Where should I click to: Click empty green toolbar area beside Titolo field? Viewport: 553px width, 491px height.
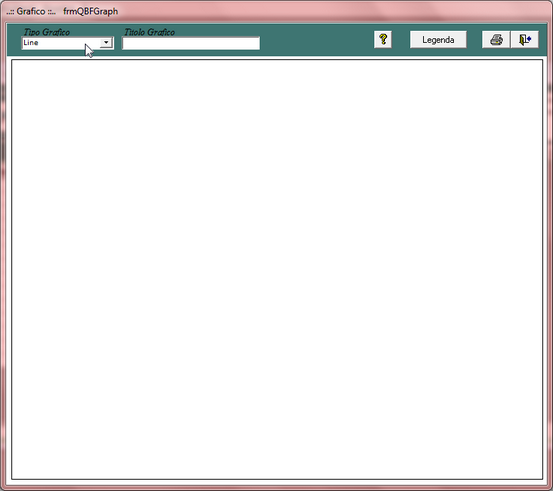pos(317,40)
